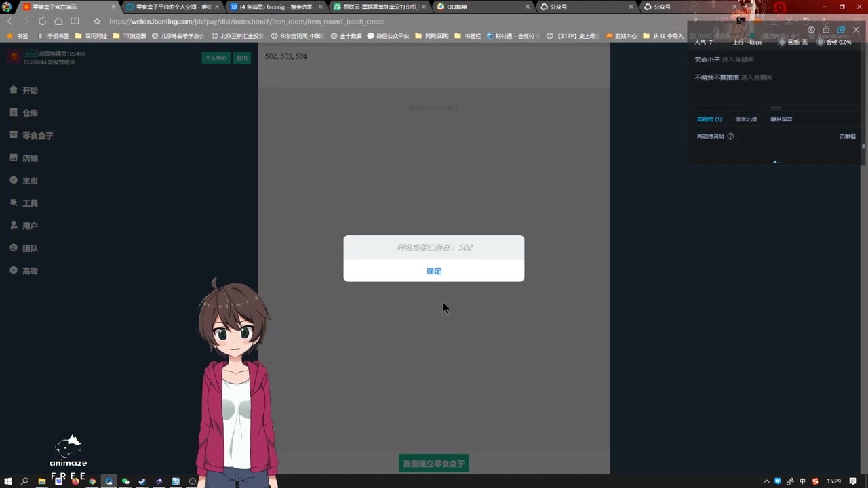
Task: Open 游戏中心 bookmark
Action: [x=622, y=36]
